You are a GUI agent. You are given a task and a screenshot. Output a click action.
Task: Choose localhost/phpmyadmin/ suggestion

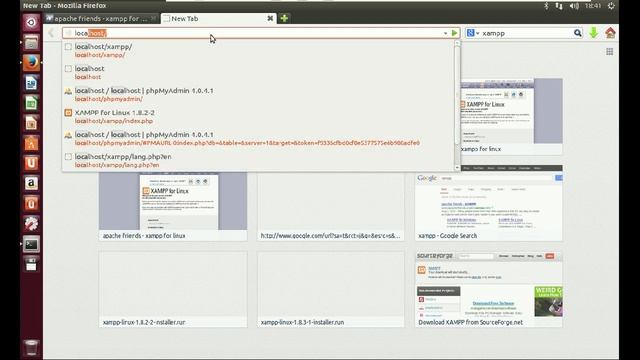[259, 95]
